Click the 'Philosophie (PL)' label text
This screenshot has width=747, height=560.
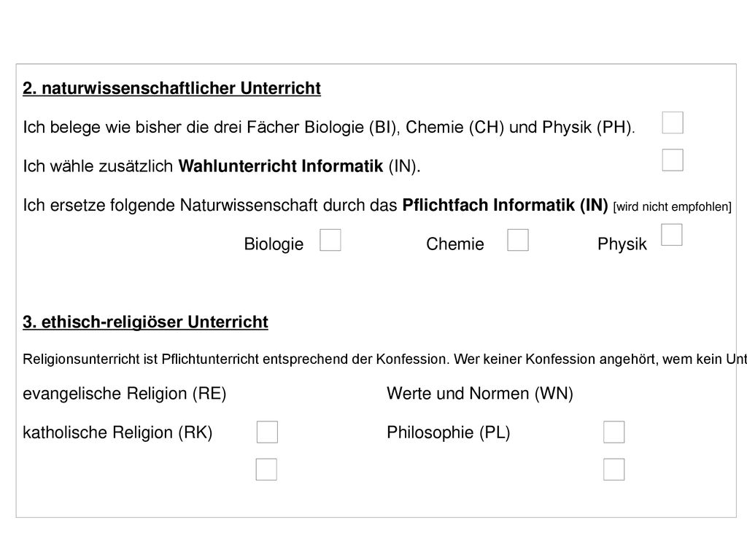pyautogui.click(x=449, y=433)
